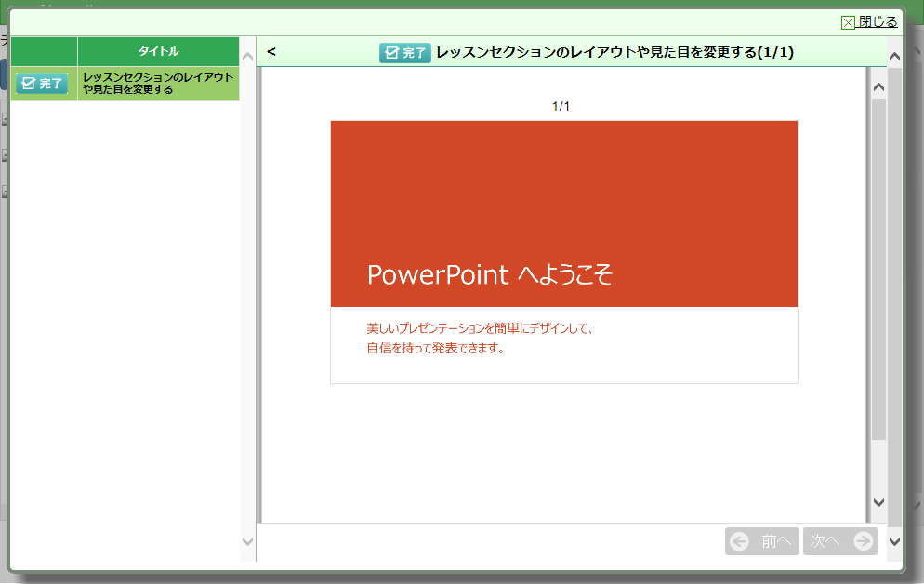
Task: Click slide subtitle 美しいプレゼンテーションを簡単にデザインして
Action: point(480,328)
